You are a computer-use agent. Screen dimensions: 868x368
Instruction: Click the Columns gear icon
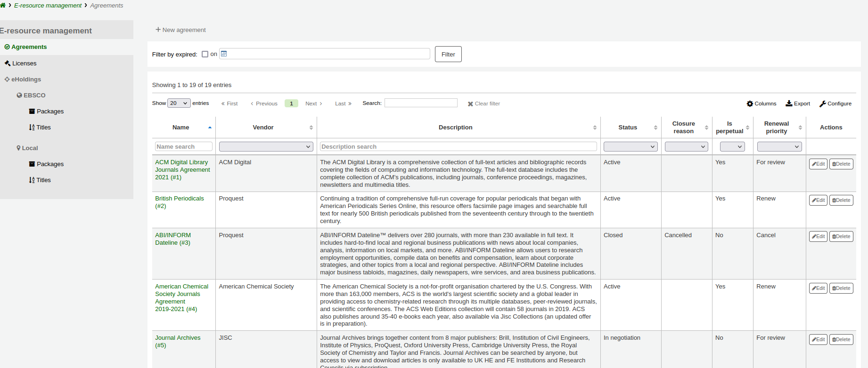click(x=750, y=104)
